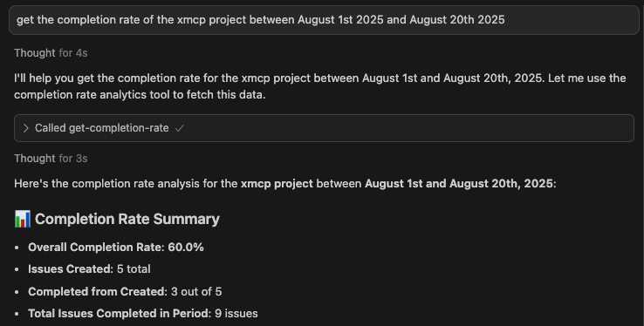This screenshot has height=326, width=644.
Task: Expand the 'Thought for 4s' section
Action: coord(51,53)
